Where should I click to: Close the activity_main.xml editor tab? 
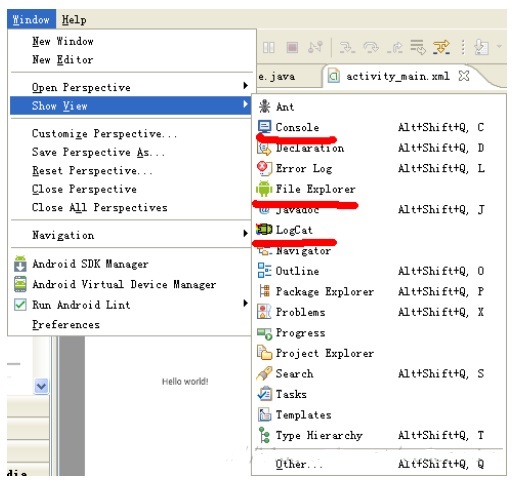click(464, 76)
